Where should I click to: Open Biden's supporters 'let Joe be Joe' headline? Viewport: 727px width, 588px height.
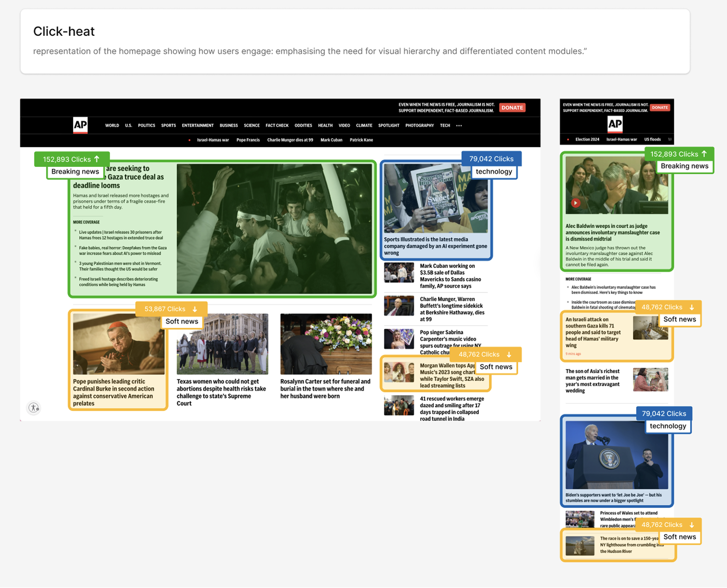614,498
